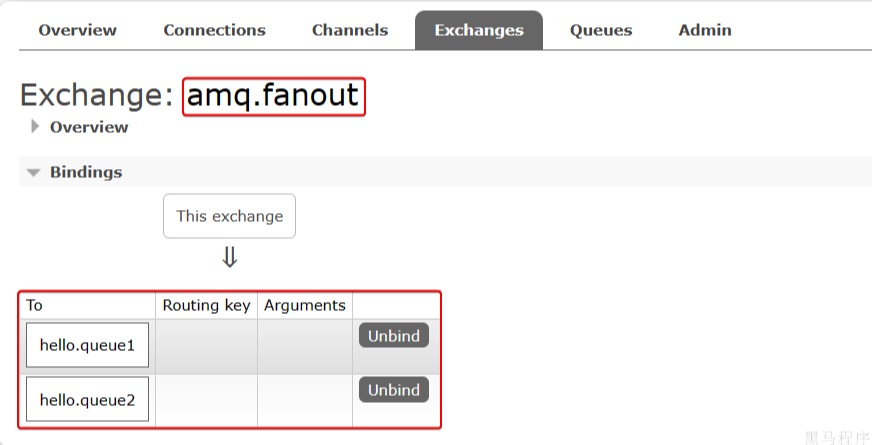Unbind hello.queue1 from the exchange
This screenshot has height=445, width=872.
(393, 336)
